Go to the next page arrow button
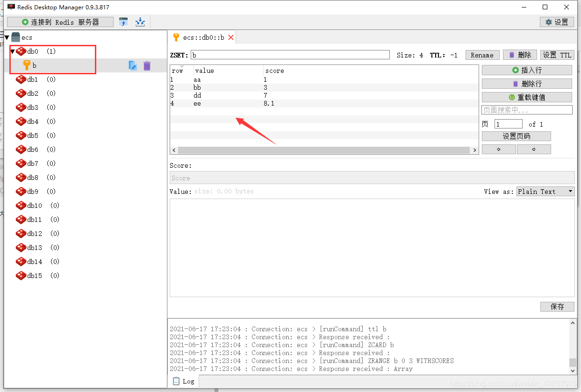The width and height of the screenshot is (581, 392). coord(534,150)
